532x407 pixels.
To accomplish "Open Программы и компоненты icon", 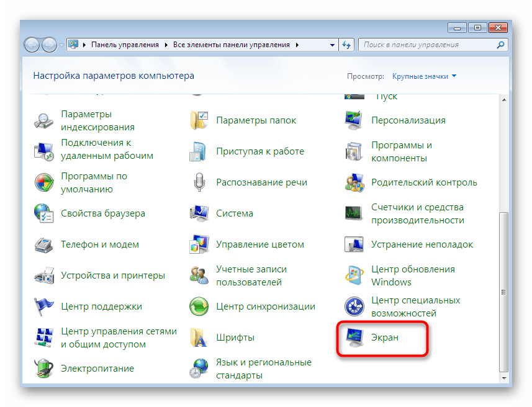I will point(354,151).
